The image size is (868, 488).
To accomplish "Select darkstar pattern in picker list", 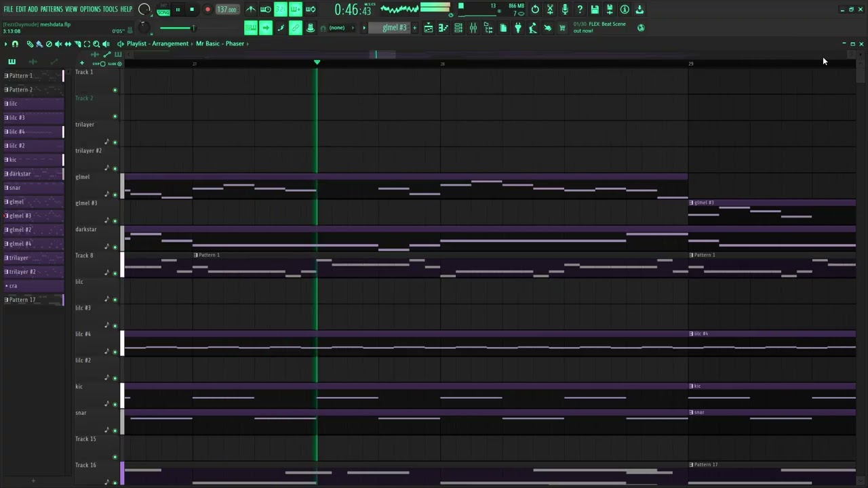I will coord(33,174).
